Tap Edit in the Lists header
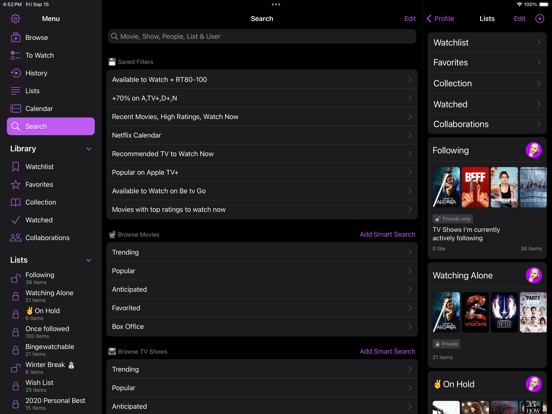Viewport: 552px width, 414px height. pos(519,19)
